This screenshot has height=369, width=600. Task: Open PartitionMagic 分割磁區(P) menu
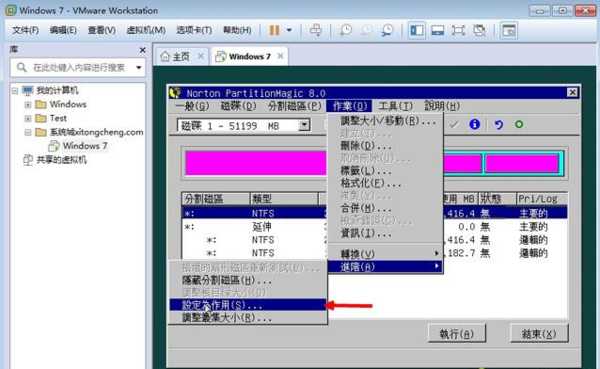point(294,106)
